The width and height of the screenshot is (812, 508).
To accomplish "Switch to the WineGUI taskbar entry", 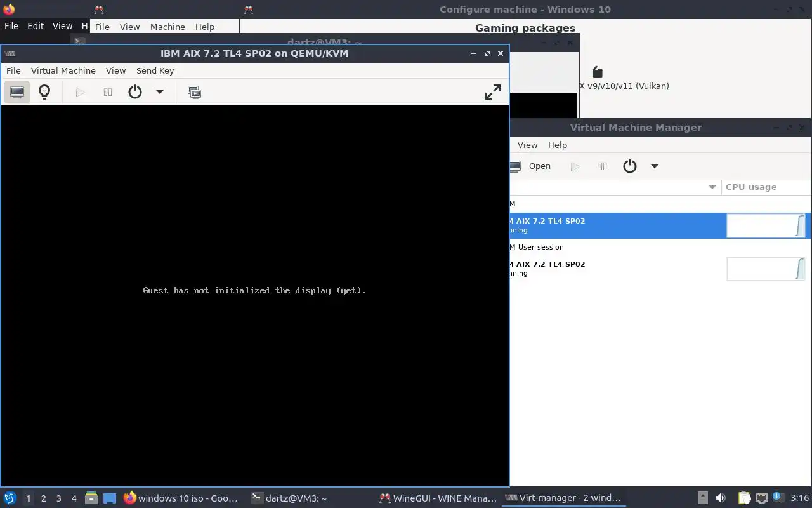I will coord(438,498).
